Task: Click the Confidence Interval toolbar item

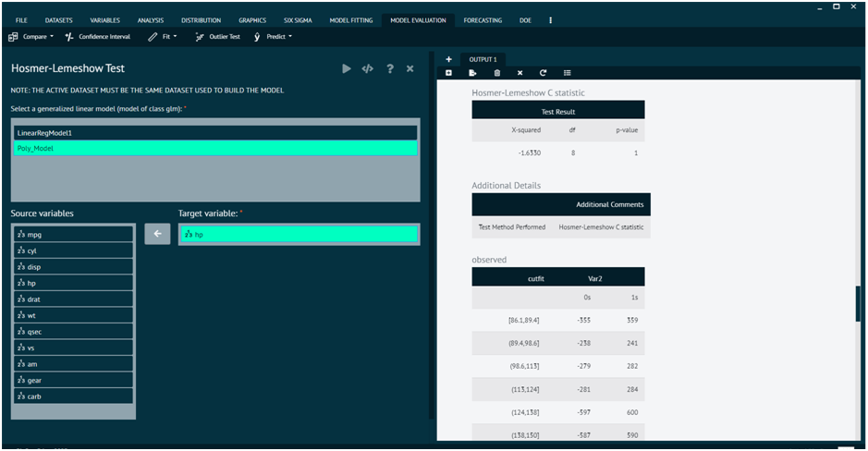Action: click(x=98, y=37)
